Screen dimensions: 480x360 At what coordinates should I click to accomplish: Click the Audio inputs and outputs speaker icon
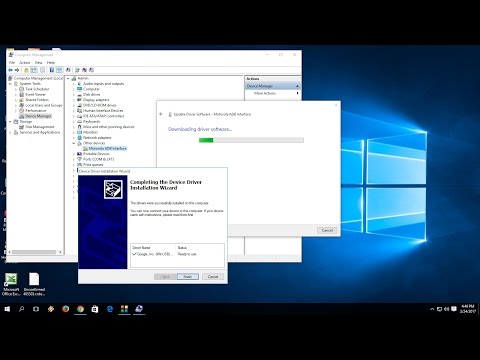tap(79, 84)
